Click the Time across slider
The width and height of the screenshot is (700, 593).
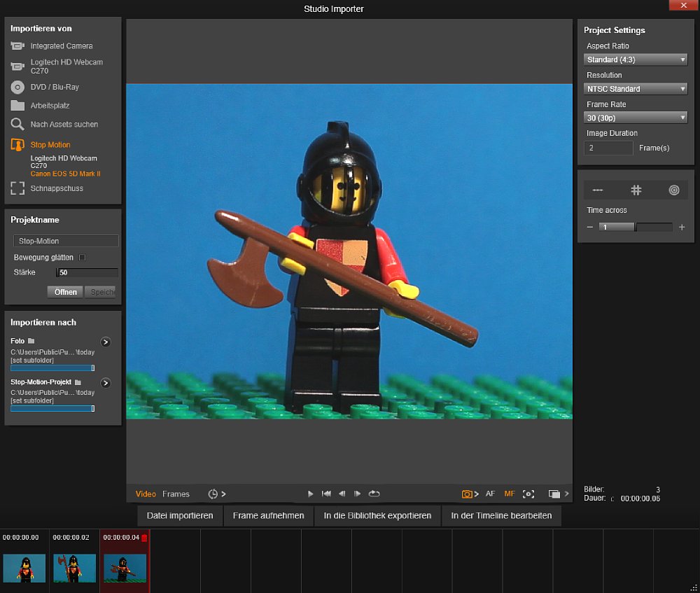click(x=635, y=227)
